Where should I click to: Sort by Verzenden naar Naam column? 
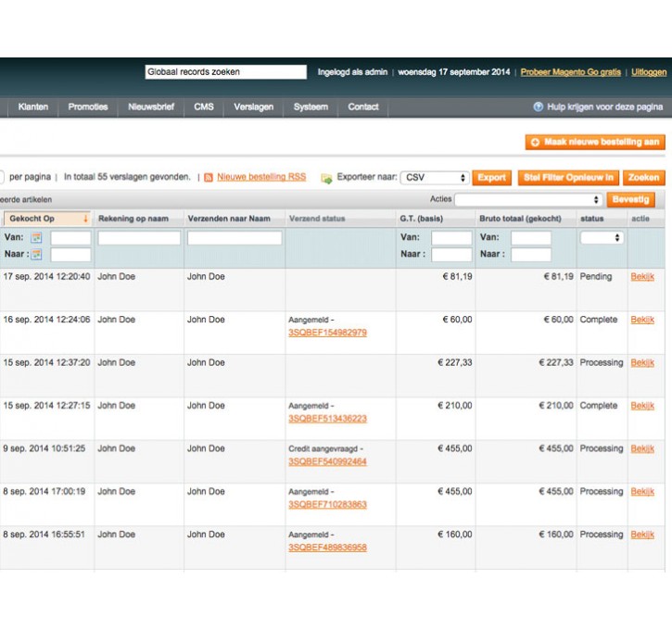(229, 219)
